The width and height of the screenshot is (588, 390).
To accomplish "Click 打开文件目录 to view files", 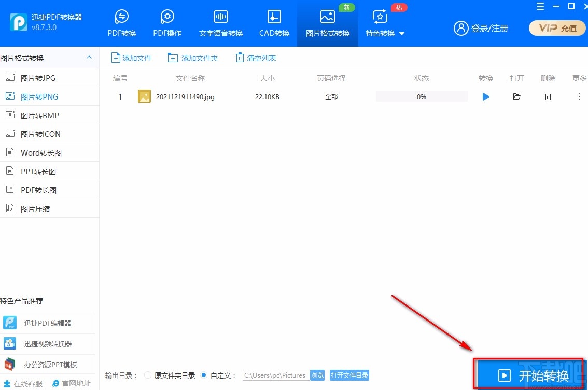I will coord(349,375).
